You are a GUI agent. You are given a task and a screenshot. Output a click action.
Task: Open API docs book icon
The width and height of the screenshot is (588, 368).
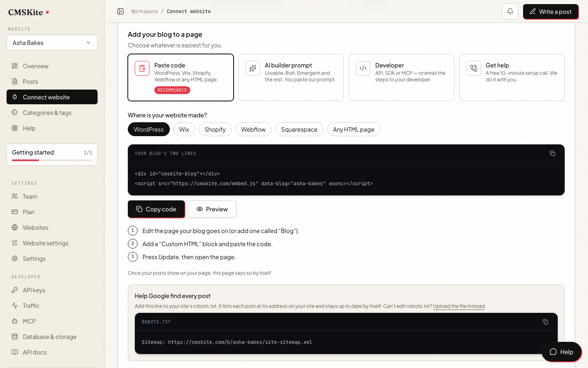click(x=15, y=352)
